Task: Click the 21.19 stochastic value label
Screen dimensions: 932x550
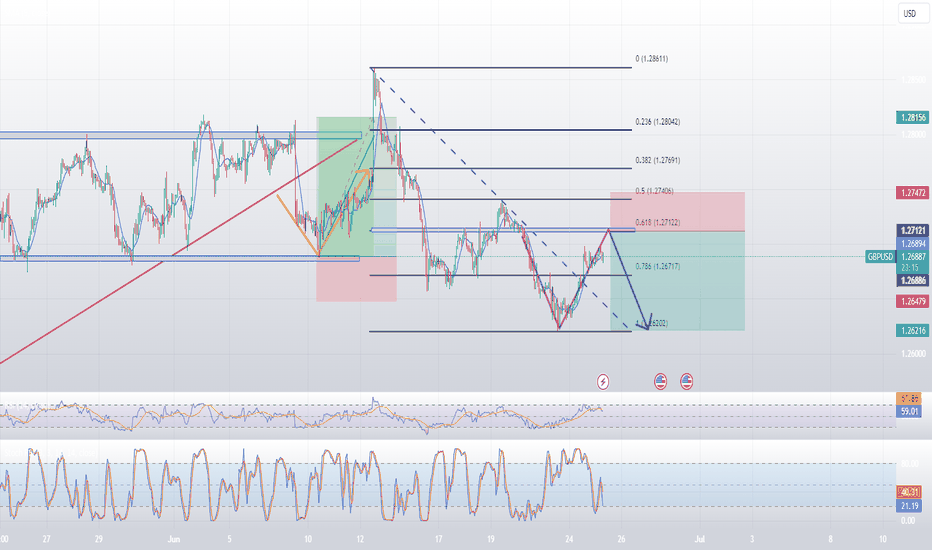Action: pos(909,506)
